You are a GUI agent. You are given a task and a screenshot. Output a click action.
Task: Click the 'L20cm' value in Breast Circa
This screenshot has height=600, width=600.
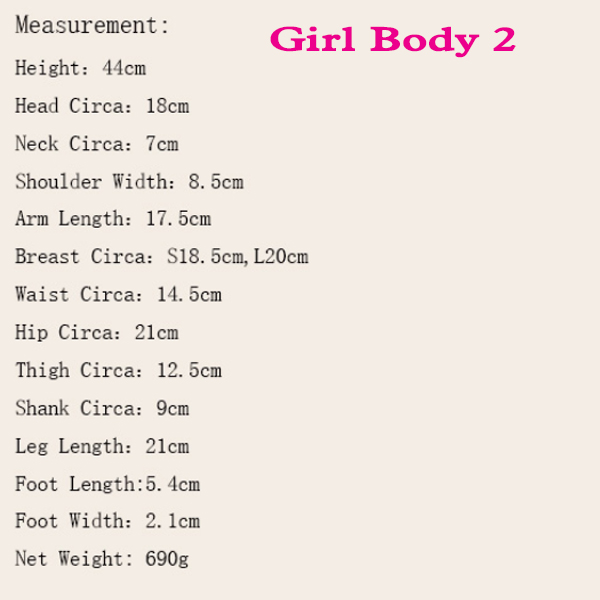pos(281,256)
